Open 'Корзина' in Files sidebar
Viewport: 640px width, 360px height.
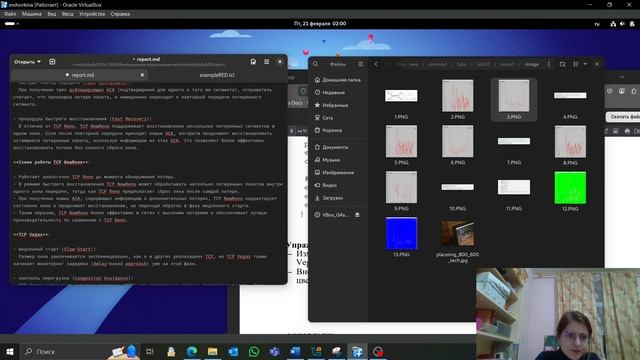[337, 130]
